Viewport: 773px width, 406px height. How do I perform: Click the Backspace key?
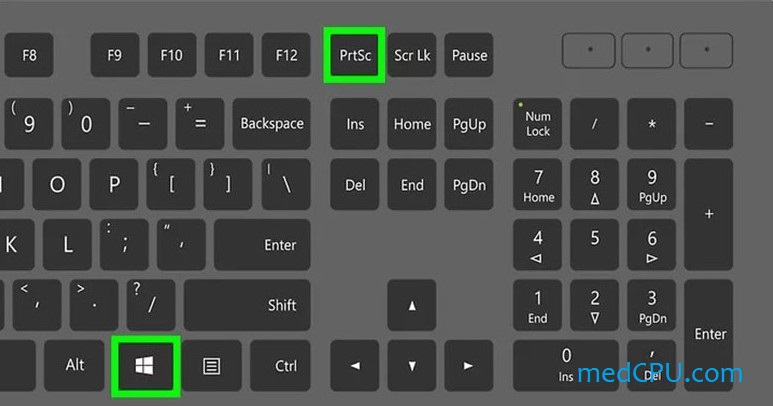(272, 124)
